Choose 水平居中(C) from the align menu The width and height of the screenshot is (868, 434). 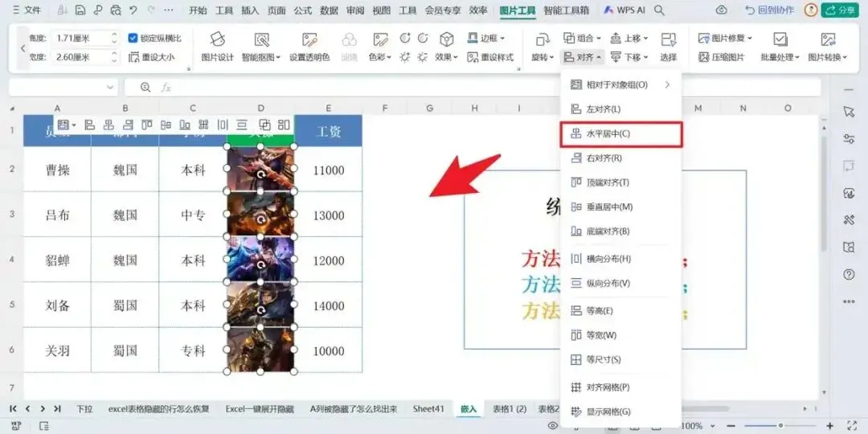pyautogui.click(x=621, y=133)
